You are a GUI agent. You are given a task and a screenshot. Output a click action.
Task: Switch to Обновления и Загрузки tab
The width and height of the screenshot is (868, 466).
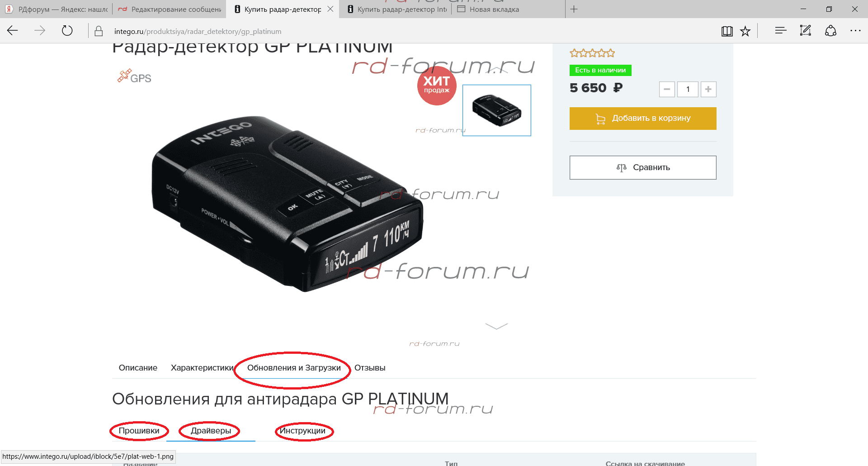[x=294, y=368]
